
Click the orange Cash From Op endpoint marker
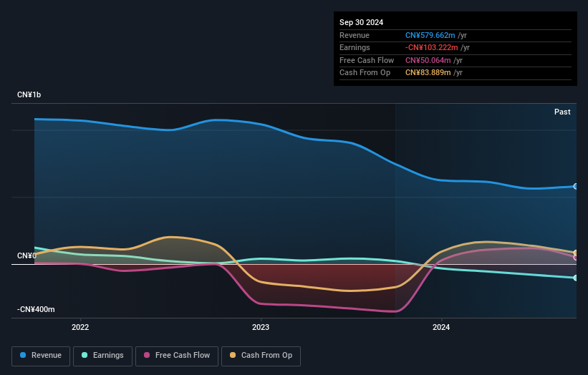(575, 253)
